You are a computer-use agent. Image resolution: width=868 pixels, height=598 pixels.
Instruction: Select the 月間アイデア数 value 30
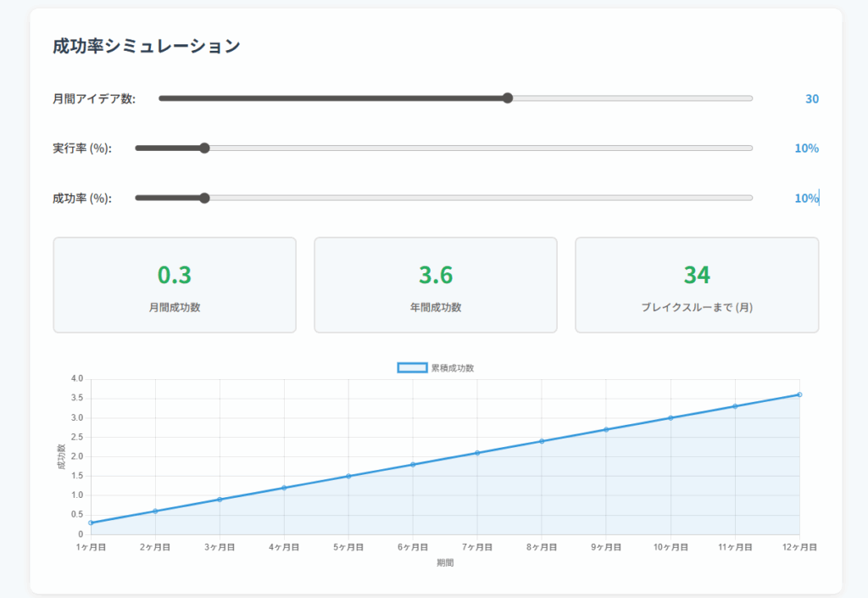811,98
